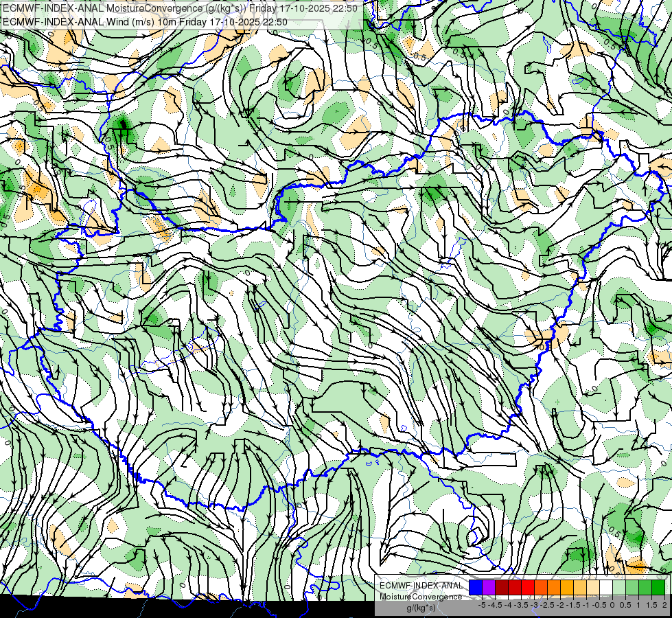Choose the light green swatch between 0.5 and 1
This screenshot has width=672, height=618.
pos(632,587)
